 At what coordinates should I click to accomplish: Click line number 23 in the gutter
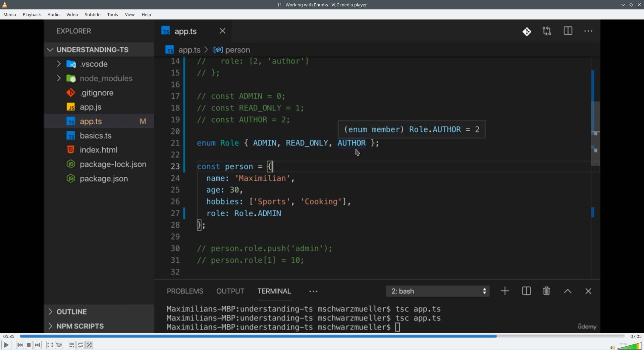click(175, 167)
